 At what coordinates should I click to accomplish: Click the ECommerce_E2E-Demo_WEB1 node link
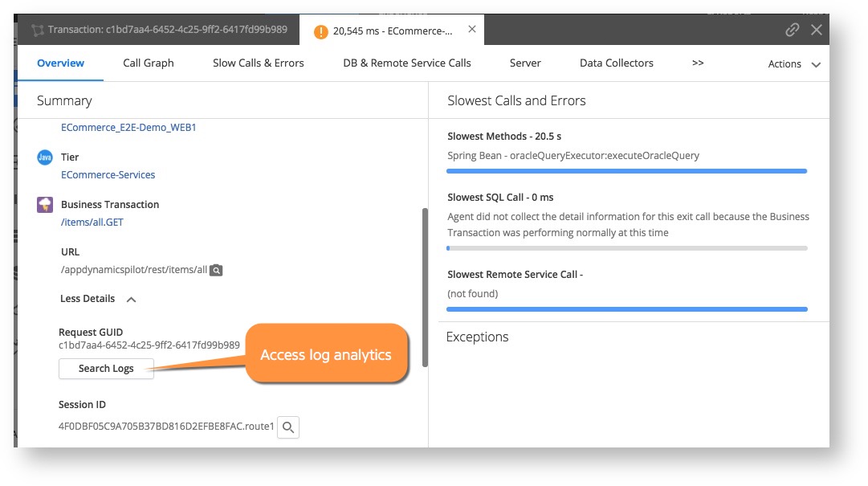click(128, 127)
